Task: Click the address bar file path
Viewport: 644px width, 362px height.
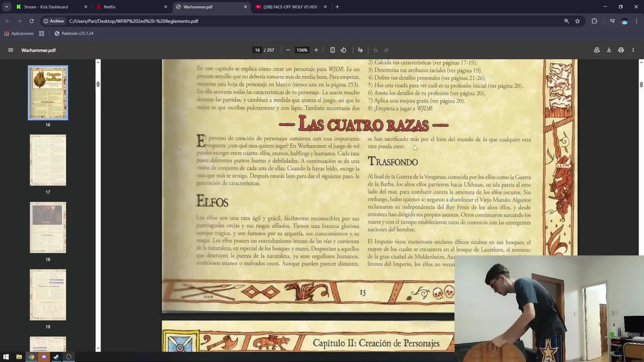Action: click(x=134, y=21)
